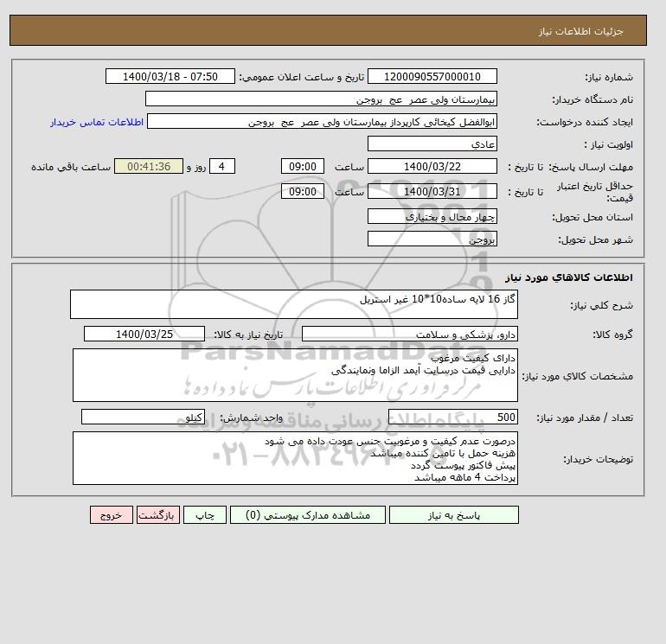The width and height of the screenshot is (666, 644).
Task: Click item specifications text area
Action: coord(295,375)
